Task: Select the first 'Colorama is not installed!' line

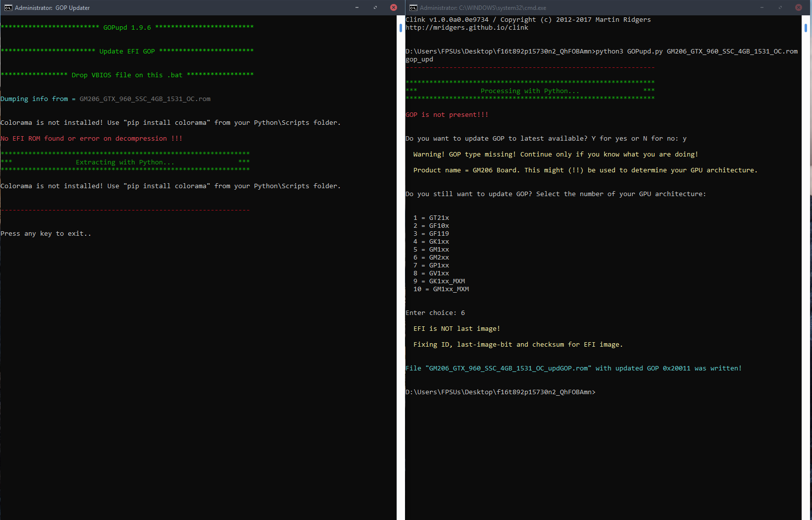Action: (171, 123)
